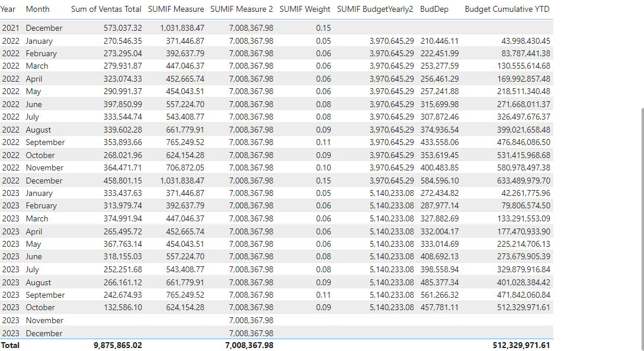Click BudDep value 333,014.69

(x=440, y=244)
